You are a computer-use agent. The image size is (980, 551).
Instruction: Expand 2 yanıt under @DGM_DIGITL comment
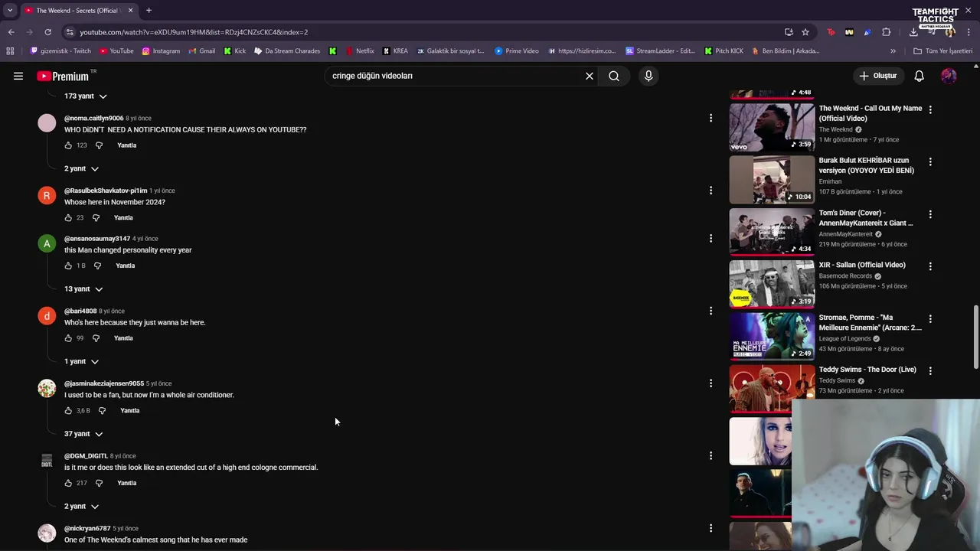[81, 507]
